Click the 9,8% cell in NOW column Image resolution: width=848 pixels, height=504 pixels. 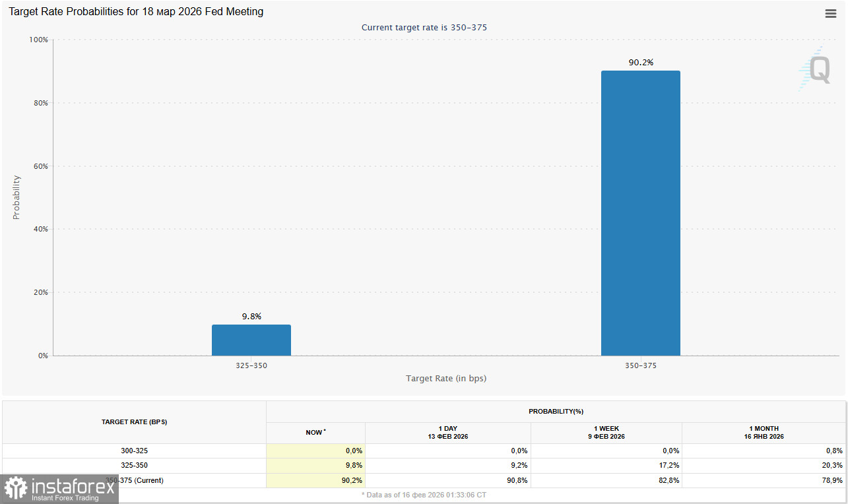coord(315,466)
